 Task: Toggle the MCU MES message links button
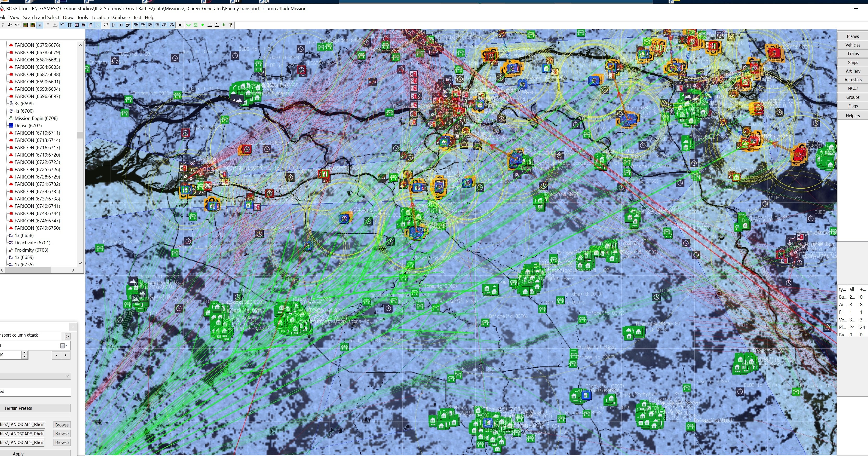click(x=150, y=25)
